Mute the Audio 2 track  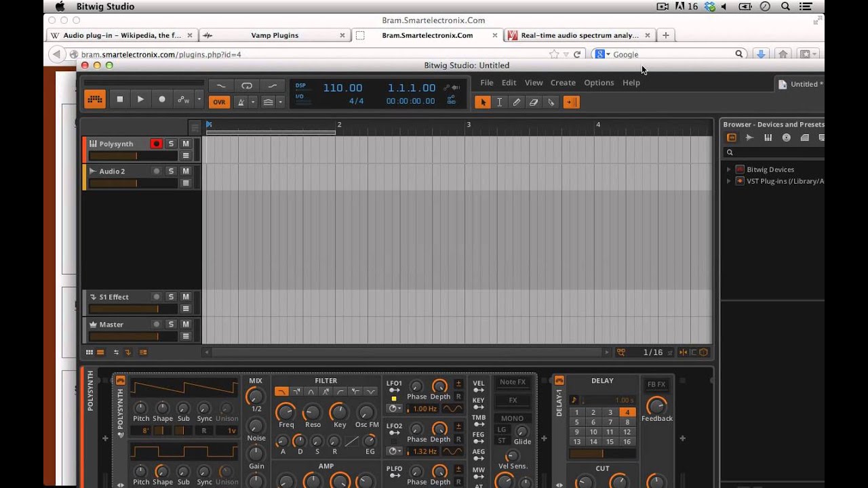[x=185, y=171]
